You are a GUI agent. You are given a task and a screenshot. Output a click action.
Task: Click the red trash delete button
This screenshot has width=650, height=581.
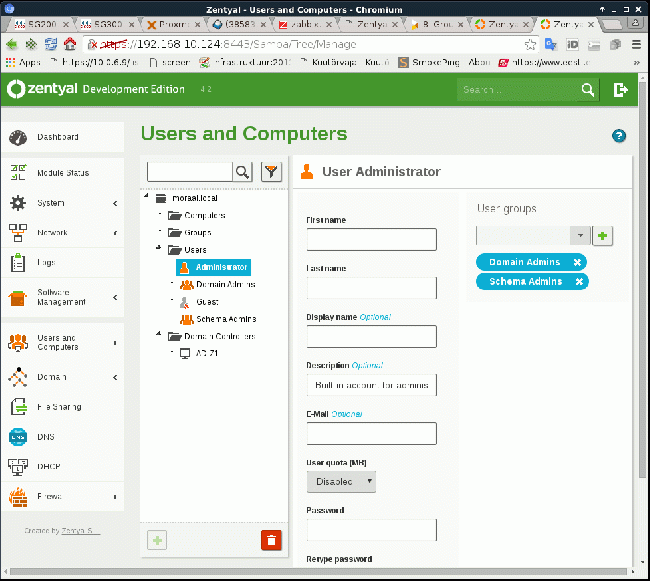271,540
